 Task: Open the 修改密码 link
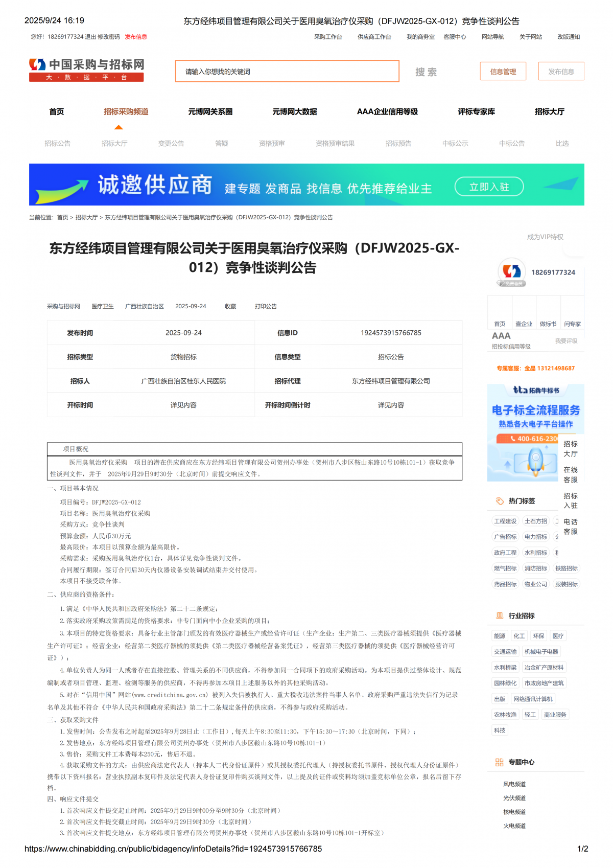click(109, 37)
